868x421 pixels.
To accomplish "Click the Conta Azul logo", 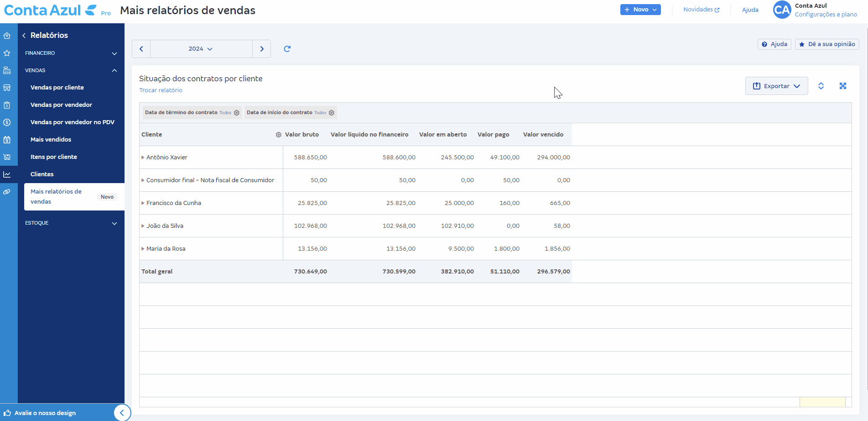I will click(x=50, y=10).
